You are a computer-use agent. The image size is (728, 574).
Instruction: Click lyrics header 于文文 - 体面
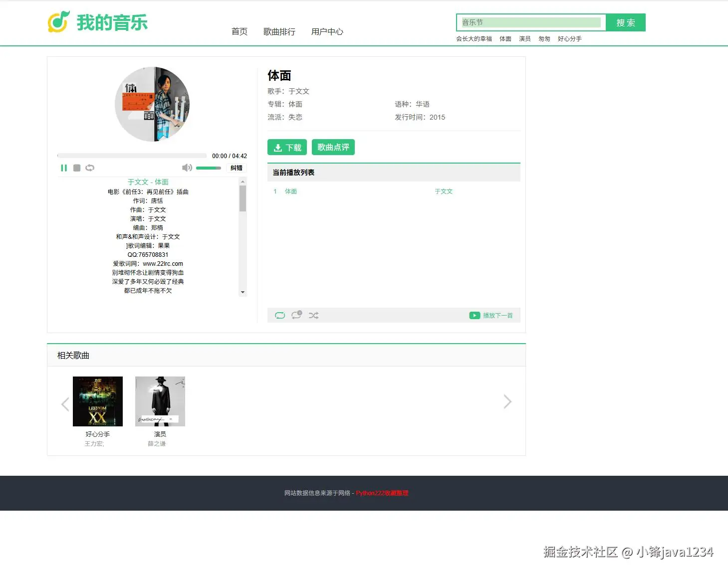148,182
